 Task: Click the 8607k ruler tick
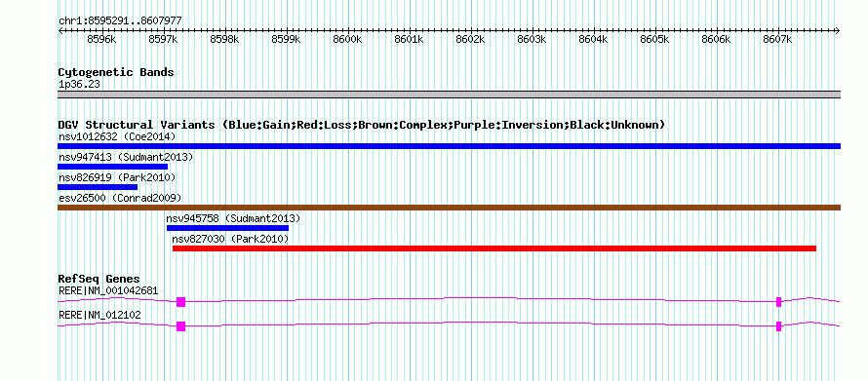777,39
